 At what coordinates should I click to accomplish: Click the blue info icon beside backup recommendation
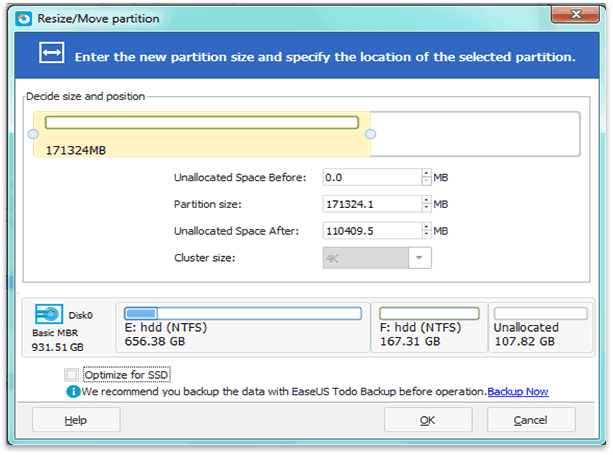(73, 391)
